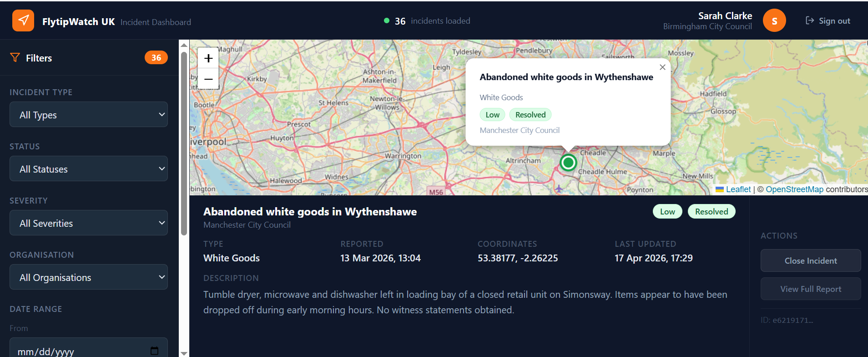Screen dimensions: 868x357
Task: Click the popup title Abandoned white goods
Action: pyautogui.click(x=566, y=77)
